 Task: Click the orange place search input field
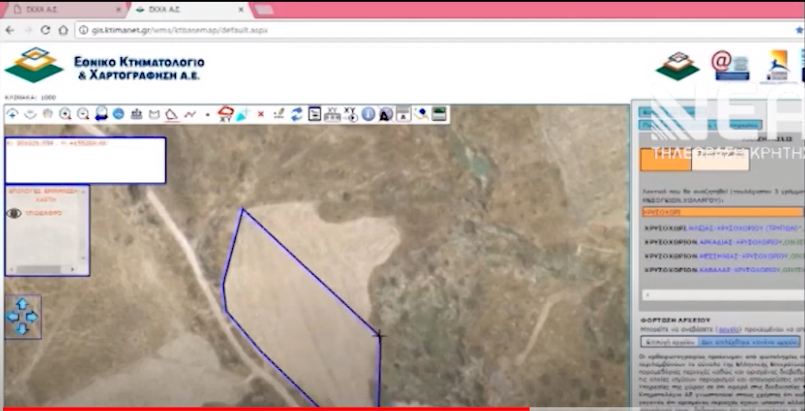[720, 212]
